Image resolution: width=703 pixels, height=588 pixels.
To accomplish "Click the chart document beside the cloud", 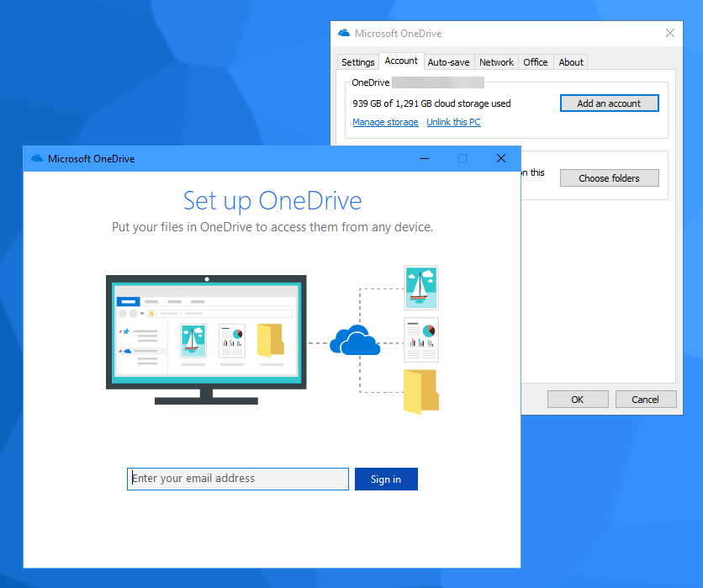I will (x=421, y=340).
